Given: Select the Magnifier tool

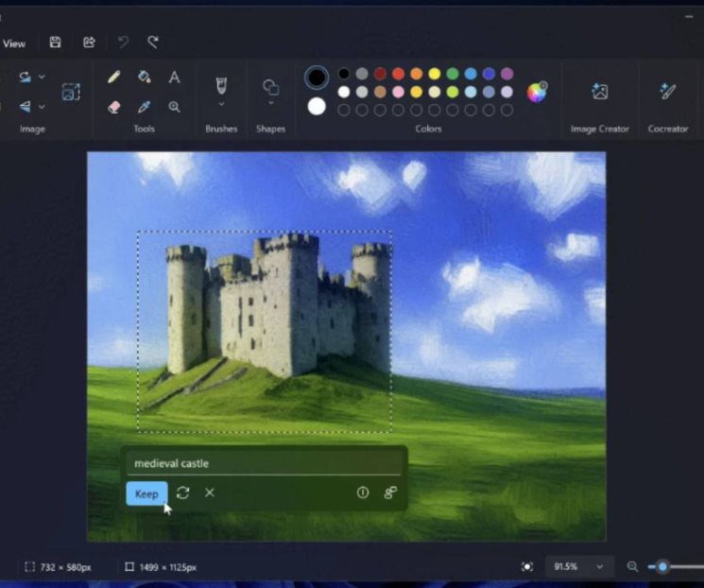Looking at the screenshot, I should (174, 107).
